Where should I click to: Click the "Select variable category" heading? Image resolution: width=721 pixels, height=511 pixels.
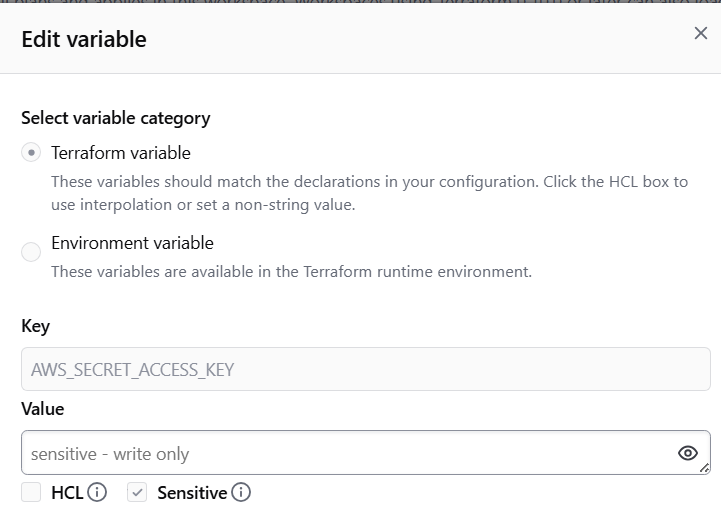(x=116, y=118)
